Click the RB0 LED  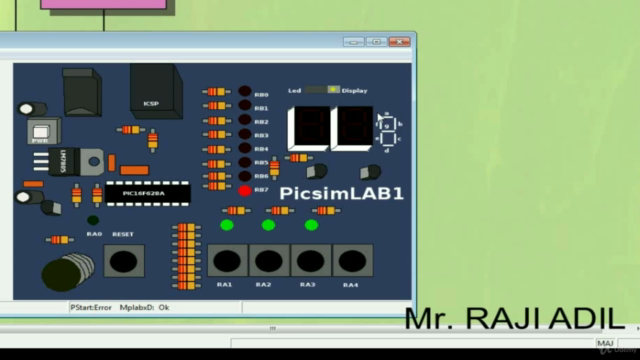tap(244, 91)
